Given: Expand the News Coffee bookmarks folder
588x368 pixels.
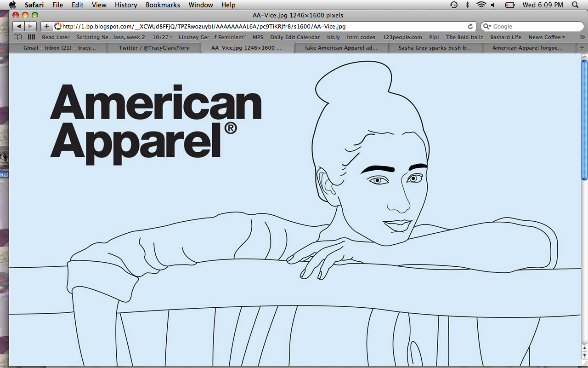Looking at the screenshot, I should click(x=547, y=37).
